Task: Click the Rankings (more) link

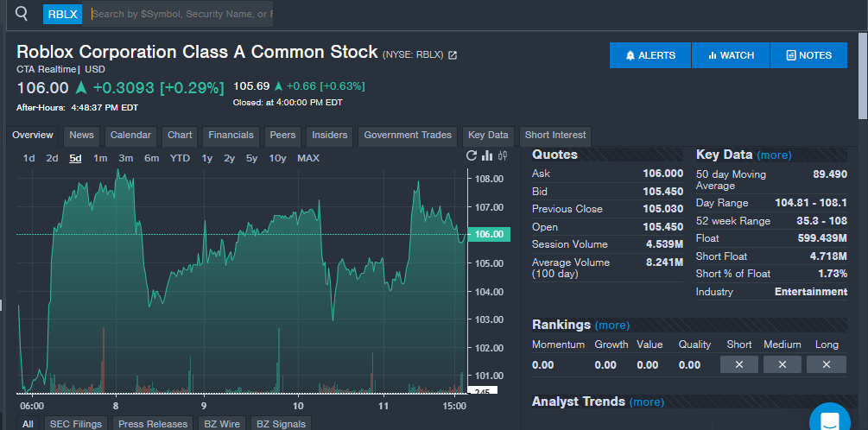Action: 611,326
